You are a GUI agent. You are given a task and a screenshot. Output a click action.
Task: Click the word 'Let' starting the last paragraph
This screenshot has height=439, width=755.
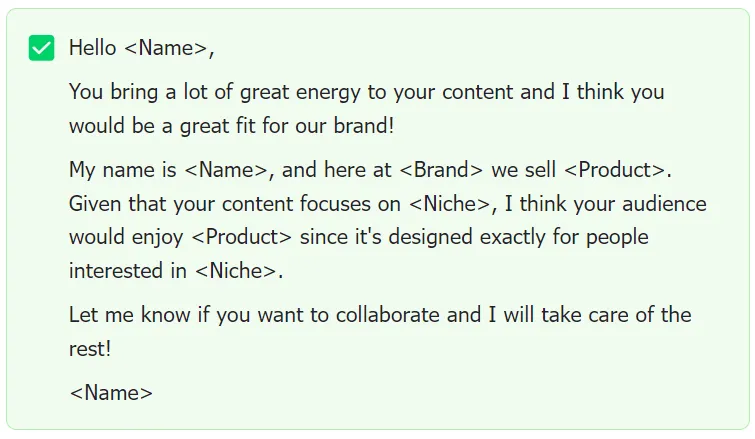click(83, 315)
